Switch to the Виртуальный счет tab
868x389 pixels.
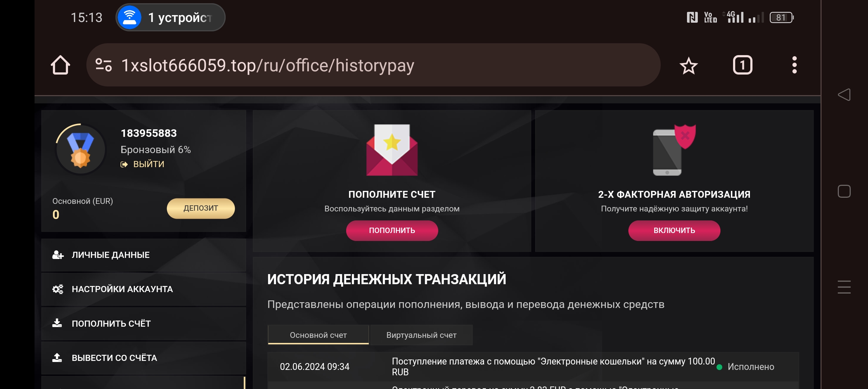pos(421,335)
